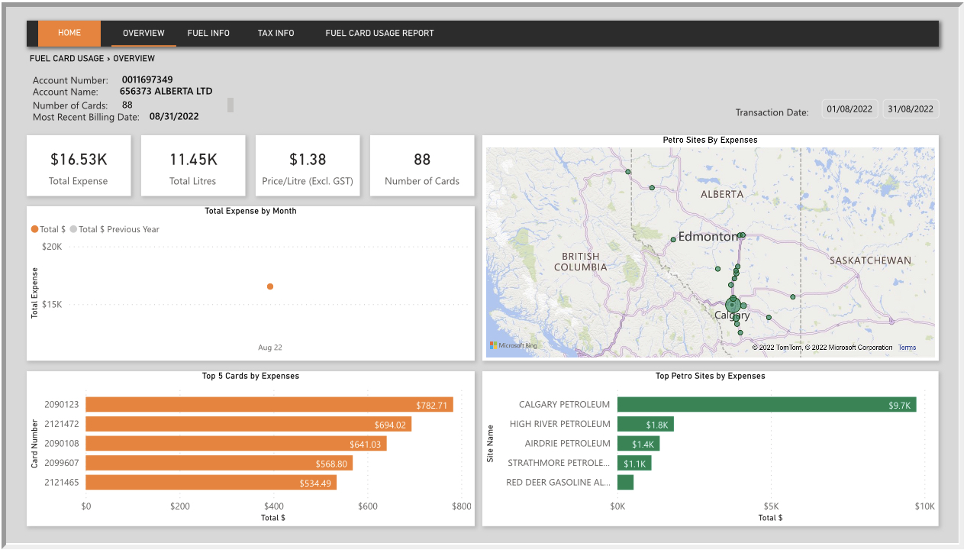Click the site bubble left of the Edmonton label
This screenshot has height=550, width=980.
[x=673, y=240]
